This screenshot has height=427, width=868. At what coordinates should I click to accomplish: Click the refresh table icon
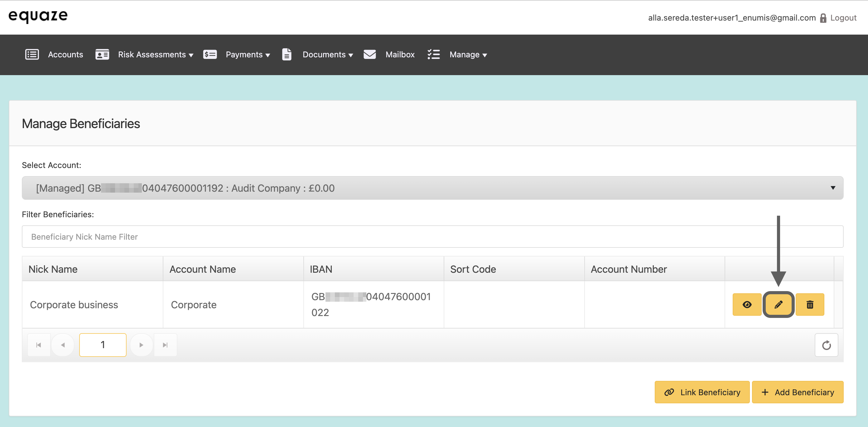click(x=826, y=345)
